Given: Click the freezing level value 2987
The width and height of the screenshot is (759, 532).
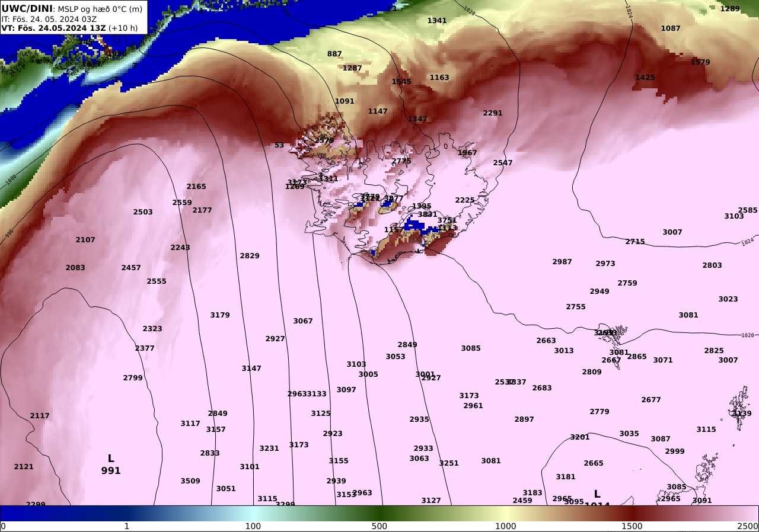Looking at the screenshot, I should click(x=562, y=262).
